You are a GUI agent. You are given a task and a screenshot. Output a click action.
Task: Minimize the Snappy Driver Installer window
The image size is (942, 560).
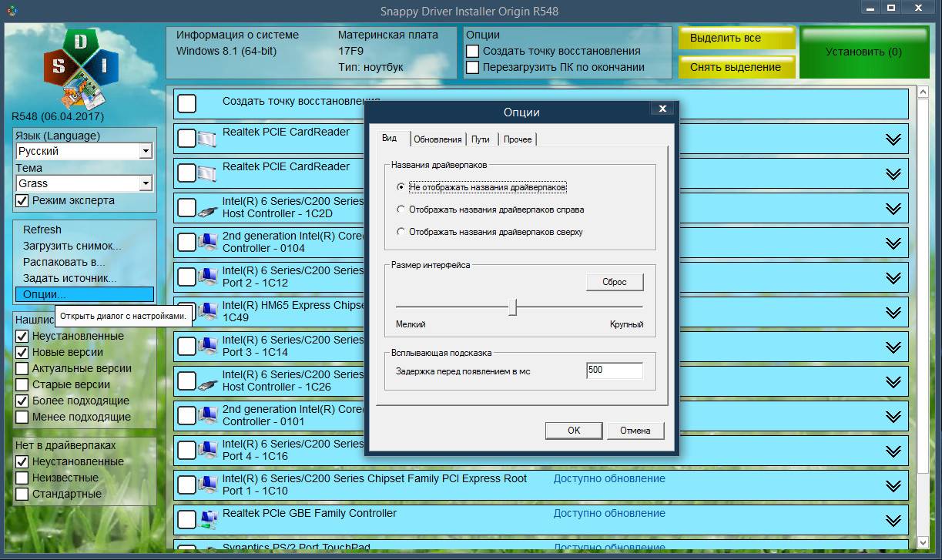click(x=869, y=8)
